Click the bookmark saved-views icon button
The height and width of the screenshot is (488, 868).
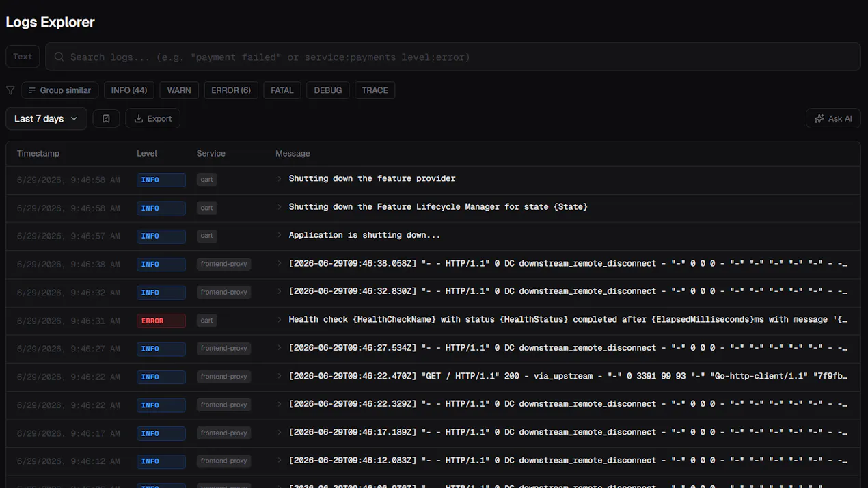[x=106, y=118]
